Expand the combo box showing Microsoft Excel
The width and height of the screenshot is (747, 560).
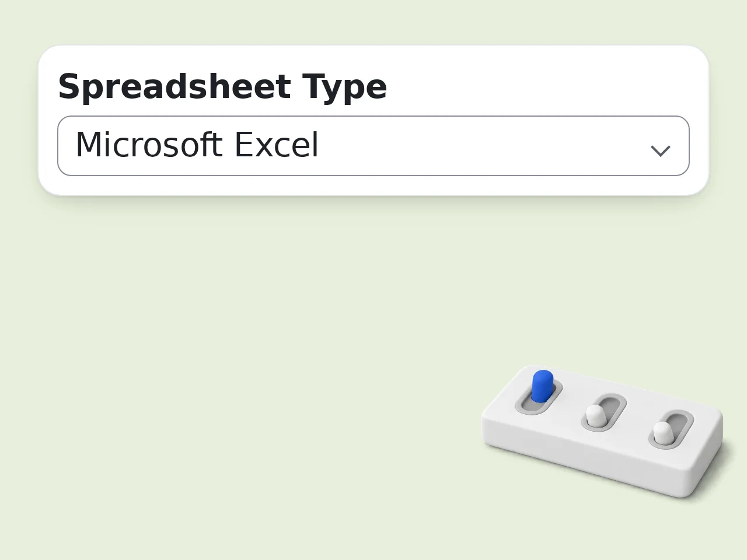pos(373,146)
